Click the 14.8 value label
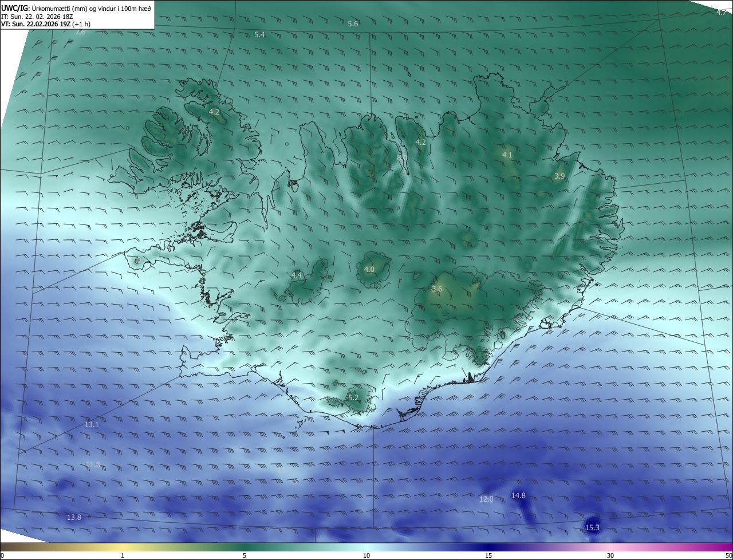 [x=518, y=495]
